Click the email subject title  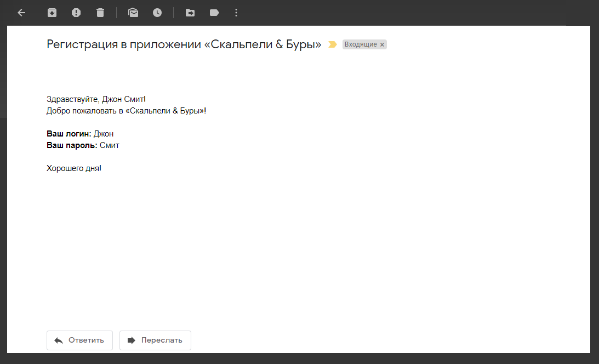(184, 45)
